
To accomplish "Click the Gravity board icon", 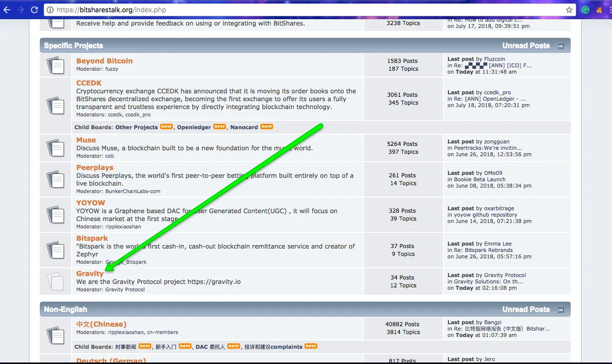I will coord(56,281).
